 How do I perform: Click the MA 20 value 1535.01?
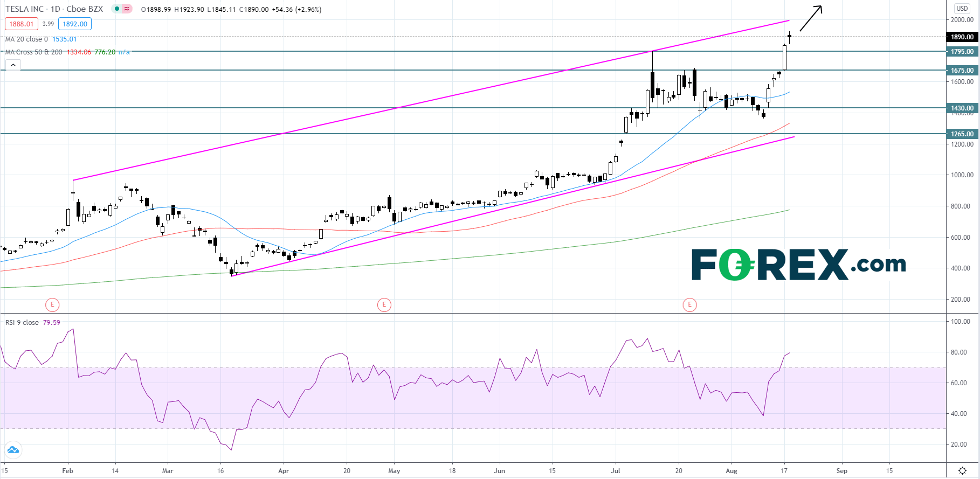[64, 39]
